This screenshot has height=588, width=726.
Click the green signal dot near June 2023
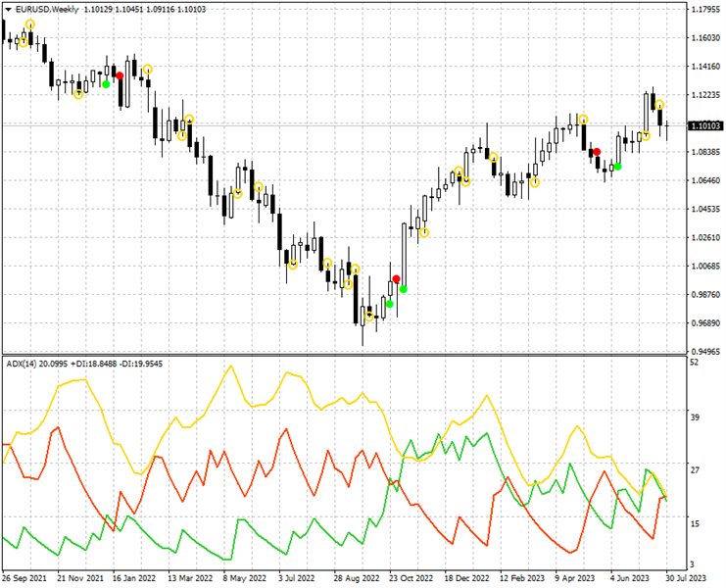[x=617, y=167]
